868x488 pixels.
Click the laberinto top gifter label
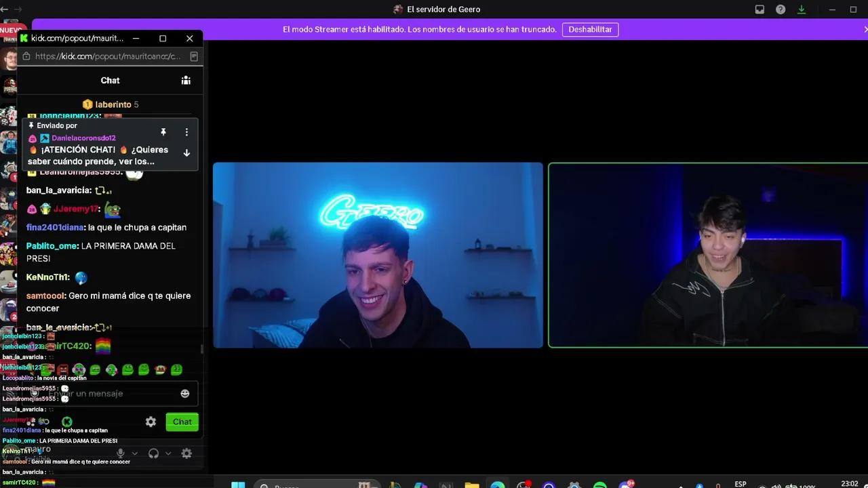(x=113, y=104)
